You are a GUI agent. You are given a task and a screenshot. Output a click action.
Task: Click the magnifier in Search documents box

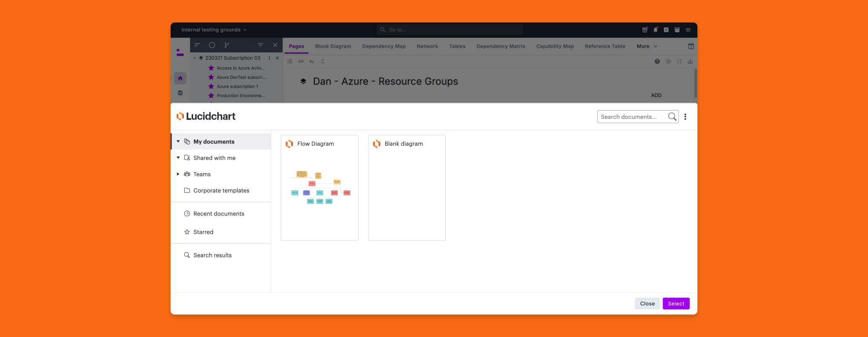click(x=672, y=117)
